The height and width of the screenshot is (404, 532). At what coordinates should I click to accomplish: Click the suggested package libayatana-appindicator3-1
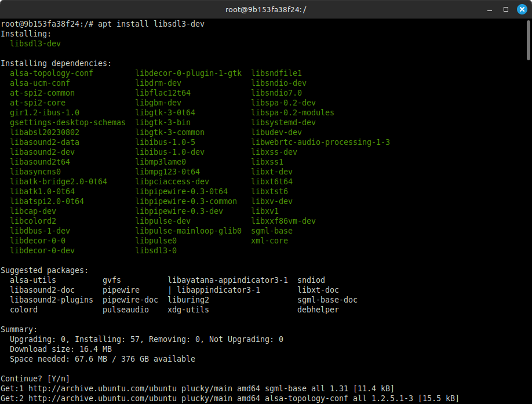pos(228,279)
